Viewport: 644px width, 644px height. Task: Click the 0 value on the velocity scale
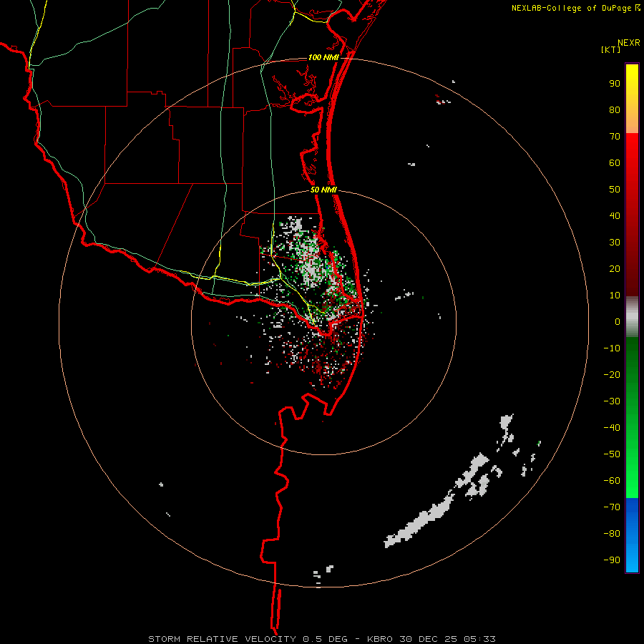[x=618, y=322]
